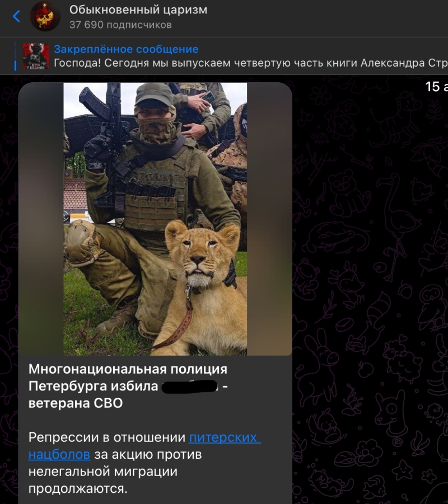Open the soldier with lion cub photo
Screen dimensions: 448x504
[155, 219]
